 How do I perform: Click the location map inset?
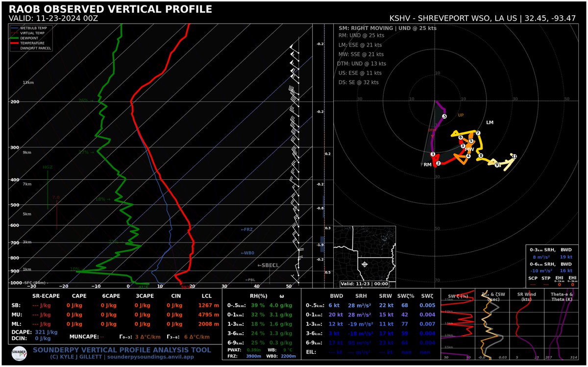364,257
